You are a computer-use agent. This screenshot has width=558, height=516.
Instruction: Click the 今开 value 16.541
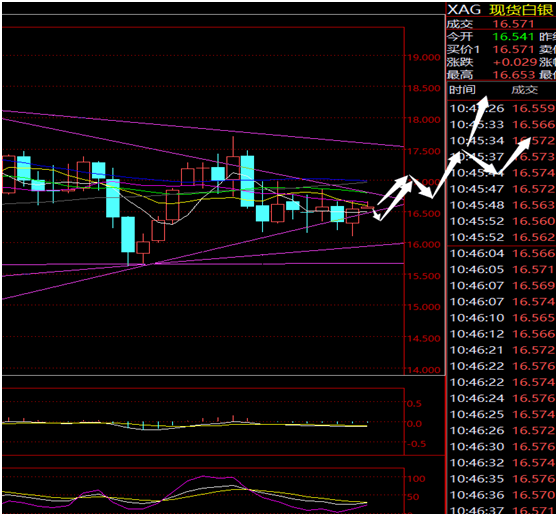point(513,37)
